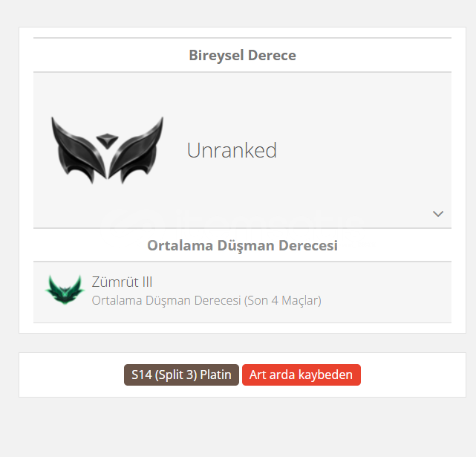This screenshot has height=457, width=476.
Task: Click empty space right of Art arda kaybeden
Action: 413,375
